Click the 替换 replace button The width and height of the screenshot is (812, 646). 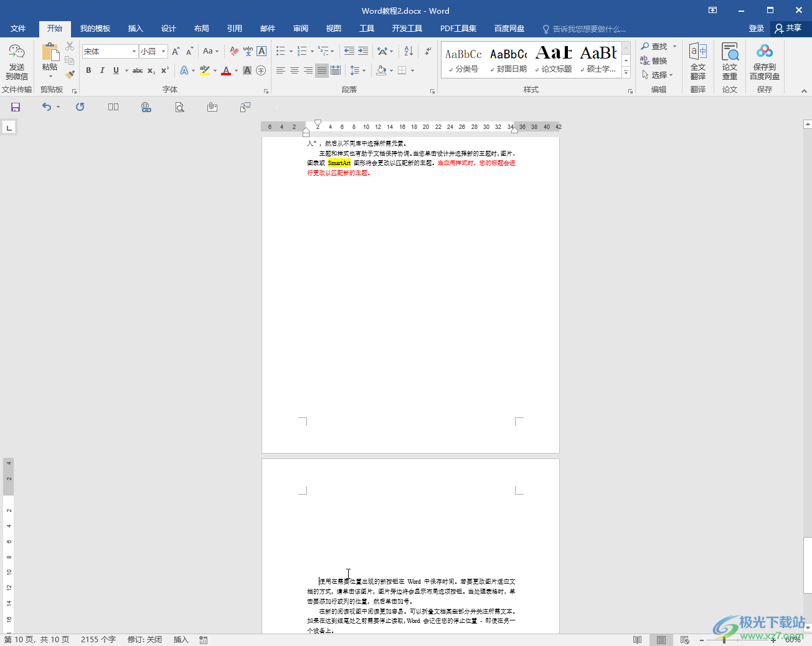654,61
